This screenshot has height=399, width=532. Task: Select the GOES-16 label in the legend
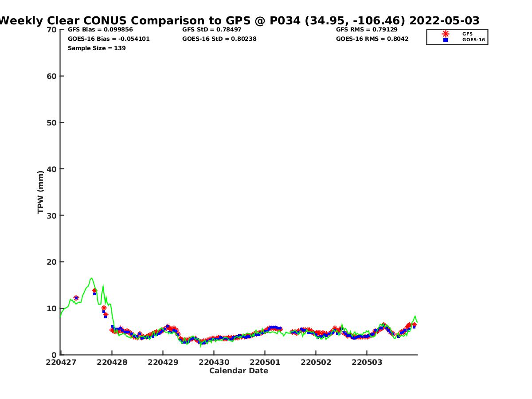click(x=473, y=40)
